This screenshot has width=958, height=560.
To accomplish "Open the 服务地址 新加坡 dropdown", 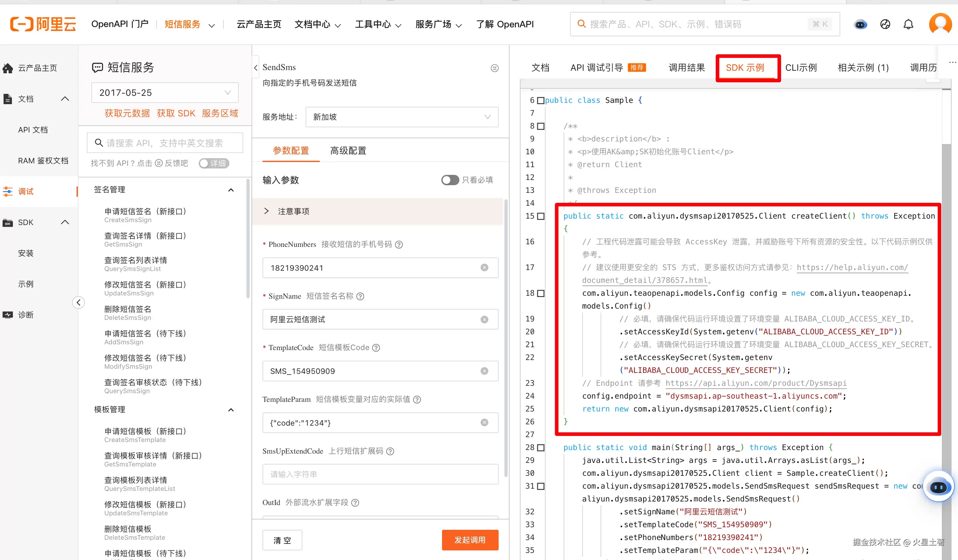I will [402, 117].
